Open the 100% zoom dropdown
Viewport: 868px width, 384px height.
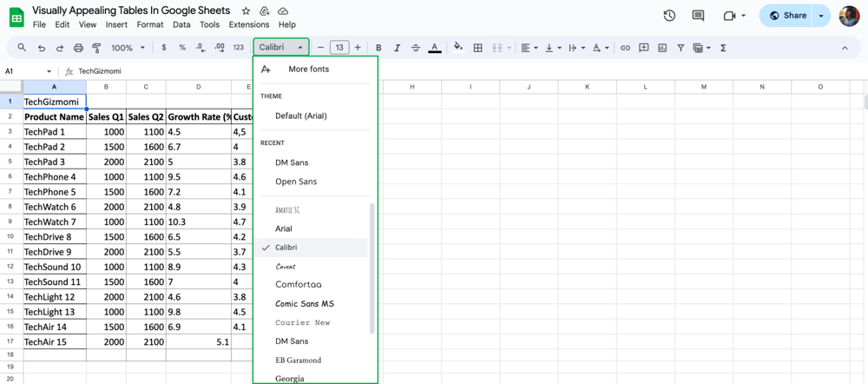tap(128, 48)
